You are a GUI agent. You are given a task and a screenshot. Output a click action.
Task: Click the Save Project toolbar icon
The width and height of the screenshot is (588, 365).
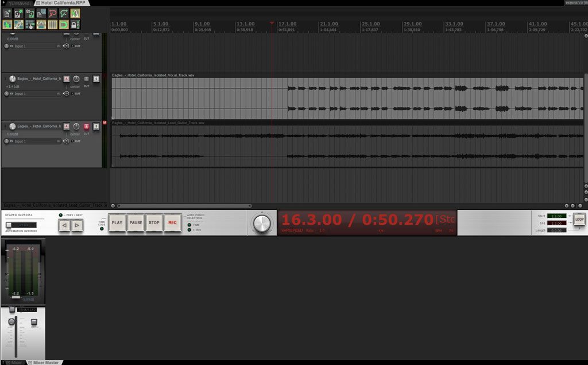pos(30,13)
